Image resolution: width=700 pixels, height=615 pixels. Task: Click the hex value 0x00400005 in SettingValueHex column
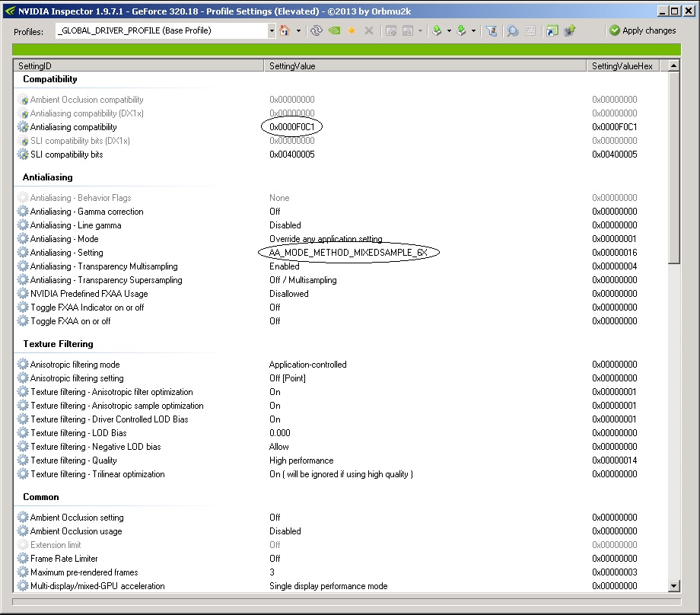pyautogui.click(x=615, y=155)
